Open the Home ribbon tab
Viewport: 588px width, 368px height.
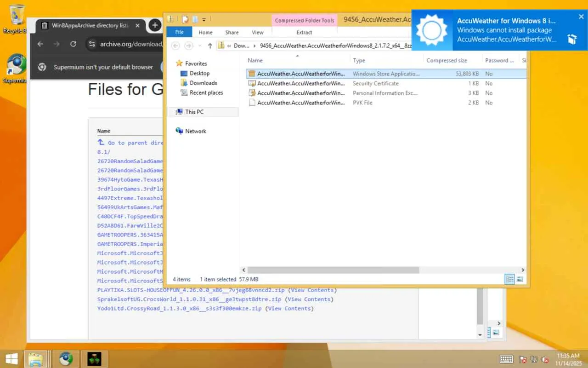click(x=205, y=32)
